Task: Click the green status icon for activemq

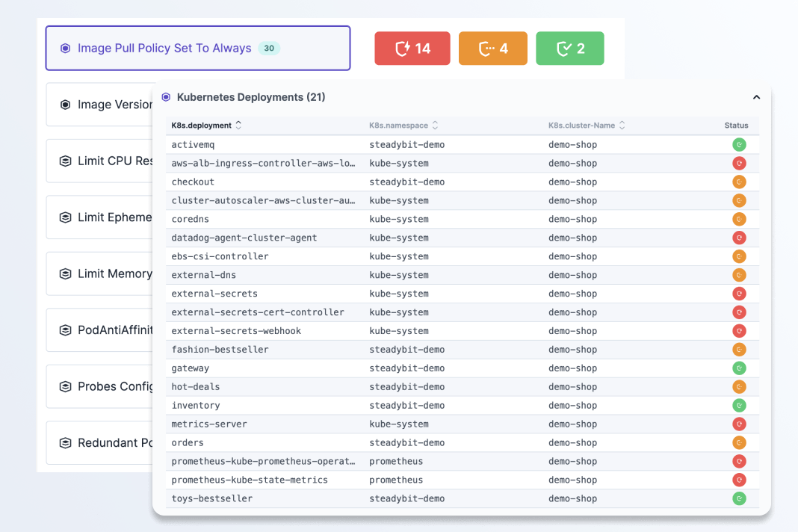Action: tap(739, 145)
